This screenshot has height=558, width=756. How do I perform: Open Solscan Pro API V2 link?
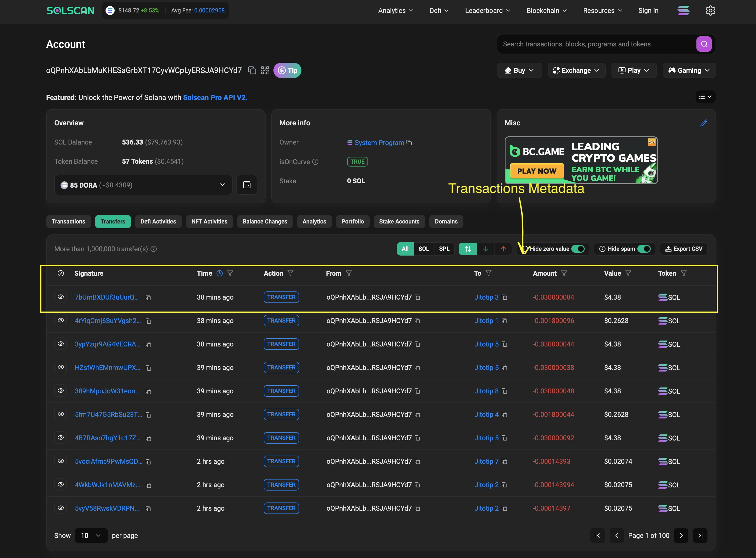tap(215, 98)
